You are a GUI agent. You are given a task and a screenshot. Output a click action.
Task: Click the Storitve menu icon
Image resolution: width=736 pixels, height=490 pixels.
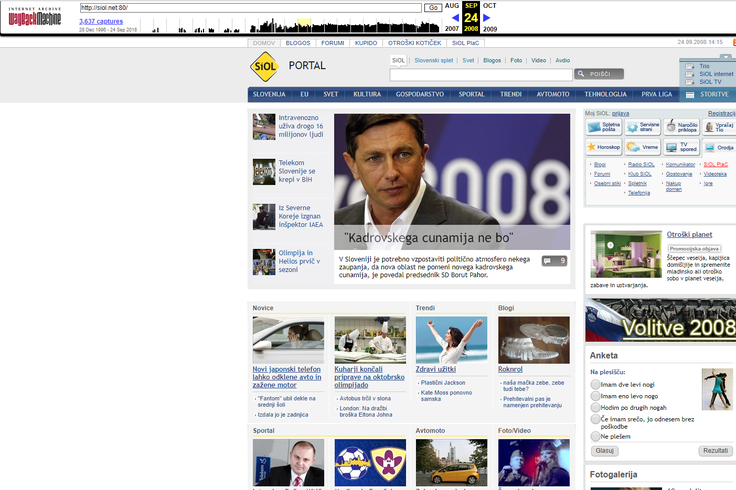click(690, 95)
